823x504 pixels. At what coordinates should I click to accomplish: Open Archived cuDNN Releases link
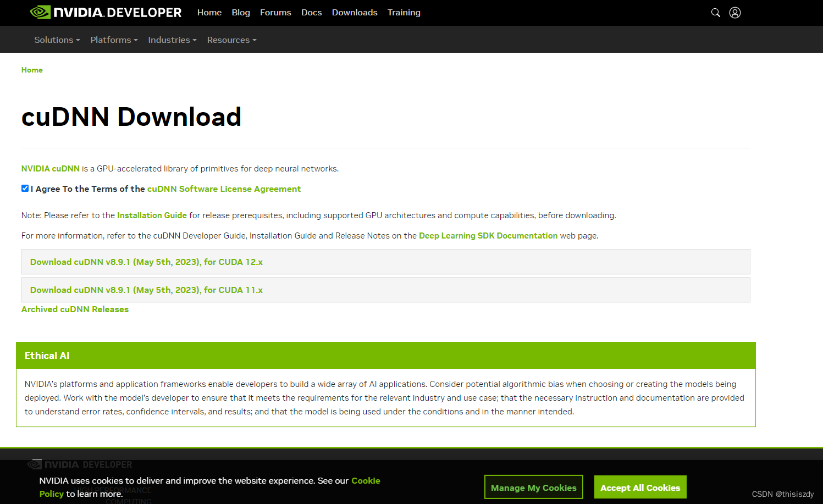tap(75, 309)
